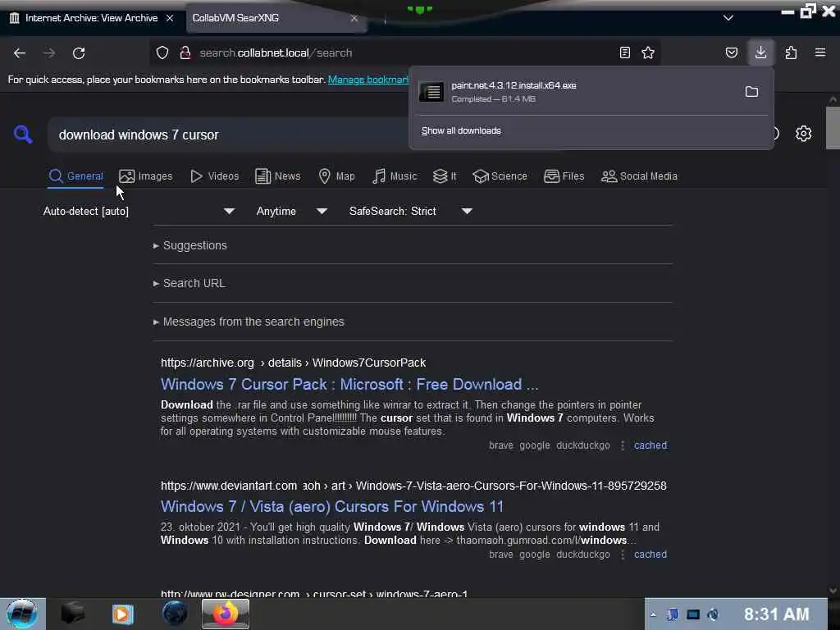The height and width of the screenshot is (630, 840).
Task: Bookmark this page with the star icon
Action: [648, 52]
